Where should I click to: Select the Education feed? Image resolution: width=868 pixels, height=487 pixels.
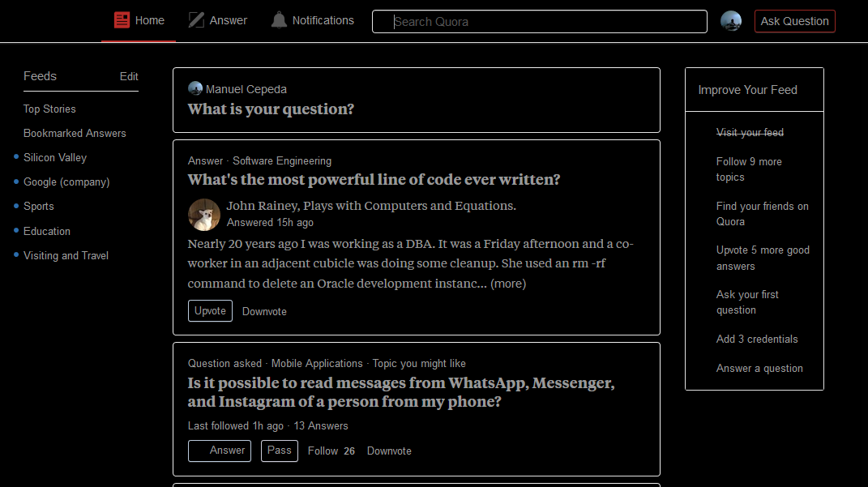[46, 231]
